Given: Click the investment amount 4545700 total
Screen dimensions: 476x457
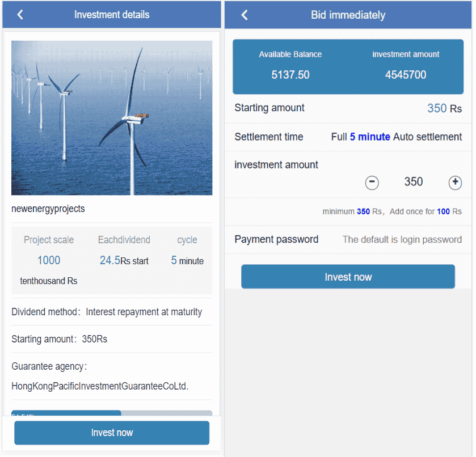Looking at the screenshot, I should coord(406,75).
